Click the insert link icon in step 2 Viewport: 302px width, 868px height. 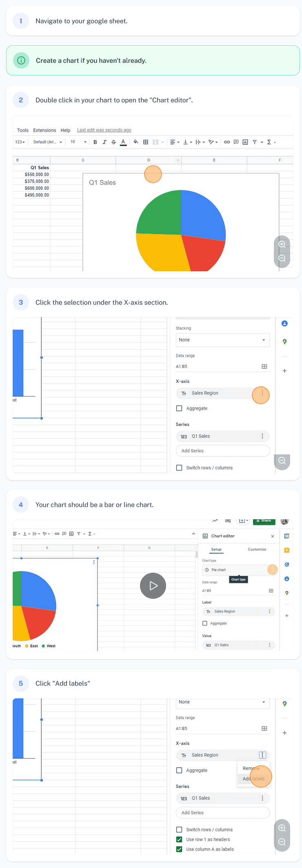(226, 142)
